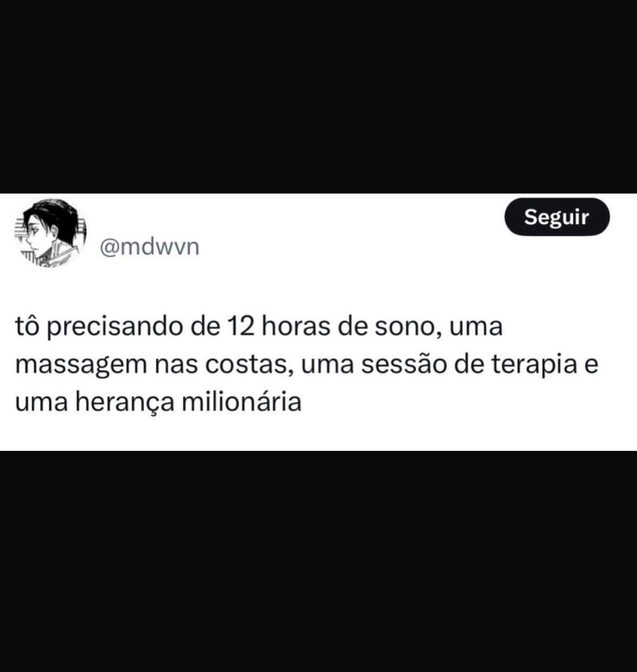637x672 pixels.
Task: Click the tweet text starting with 'tô precisando'
Action: 307,364
